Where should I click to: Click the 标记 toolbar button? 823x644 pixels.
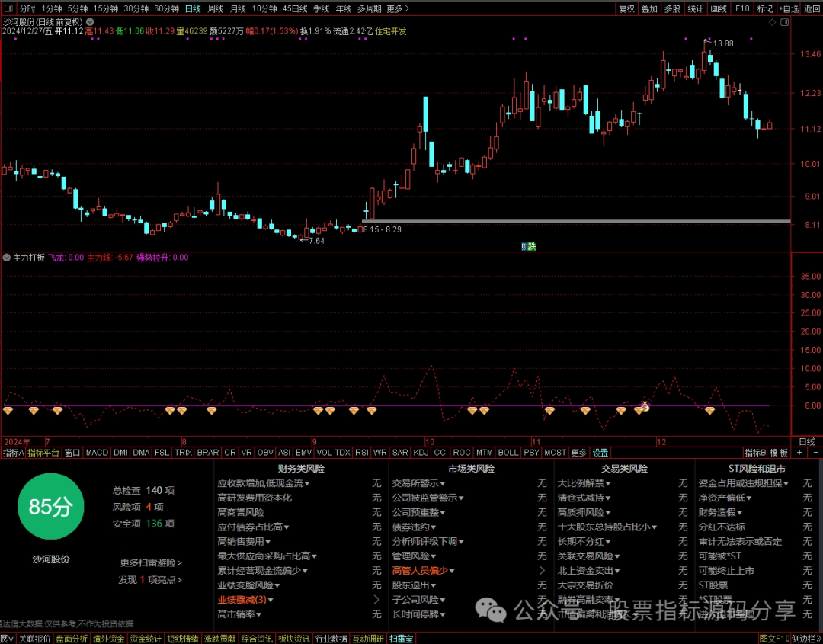[x=765, y=9]
